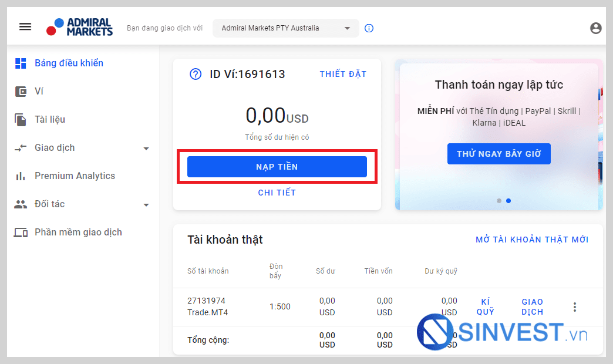Open the hamburger navigation menu

[x=25, y=26]
